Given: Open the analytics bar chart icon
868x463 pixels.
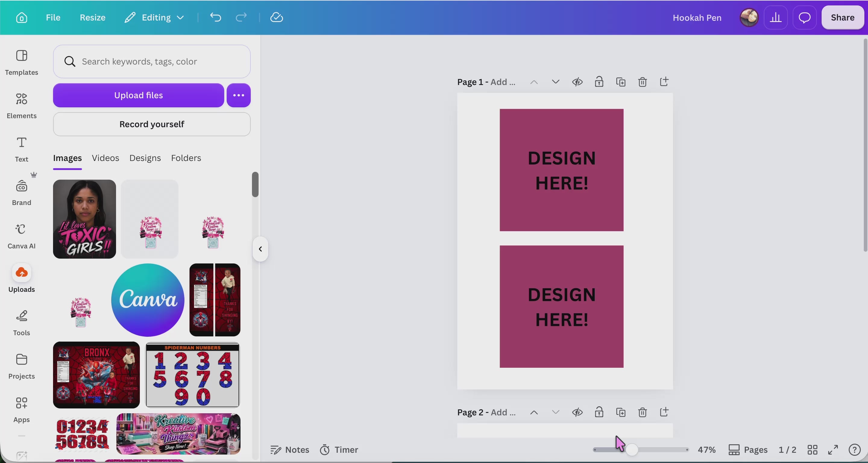Looking at the screenshot, I should (x=776, y=17).
